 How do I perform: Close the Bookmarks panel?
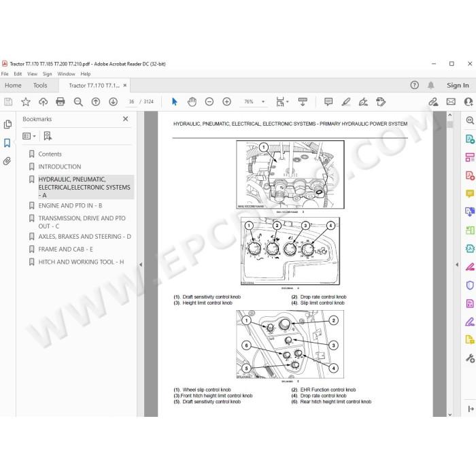tap(125, 119)
